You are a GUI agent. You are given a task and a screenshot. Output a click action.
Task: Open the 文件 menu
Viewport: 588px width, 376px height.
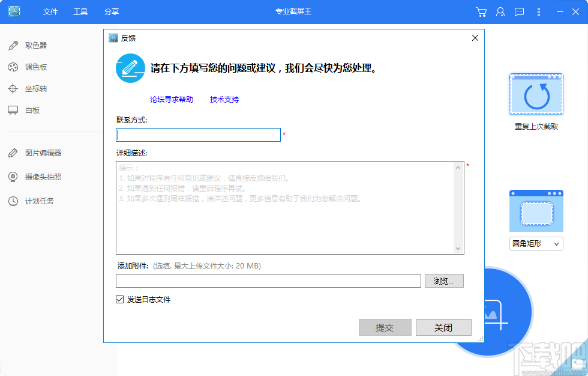[50, 12]
